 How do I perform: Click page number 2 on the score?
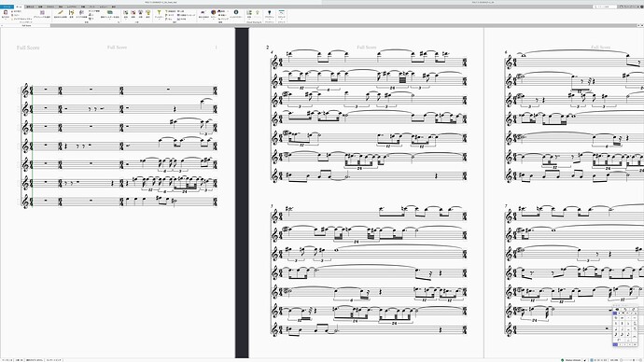(268, 48)
